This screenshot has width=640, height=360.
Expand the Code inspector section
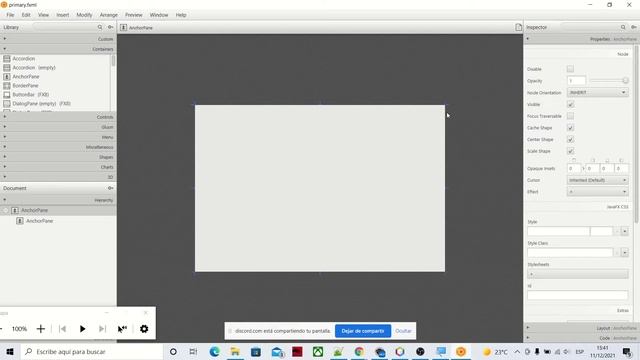[581, 338]
